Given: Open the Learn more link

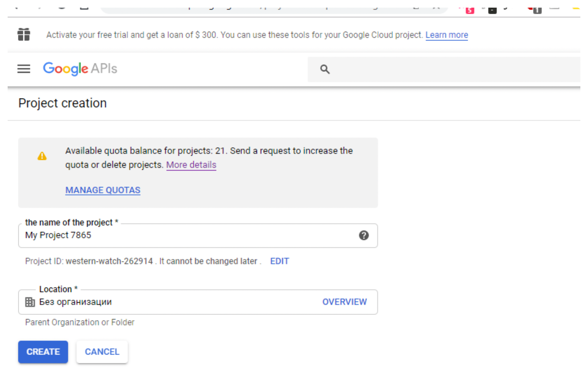Looking at the screenshot, I should (447, 35).
